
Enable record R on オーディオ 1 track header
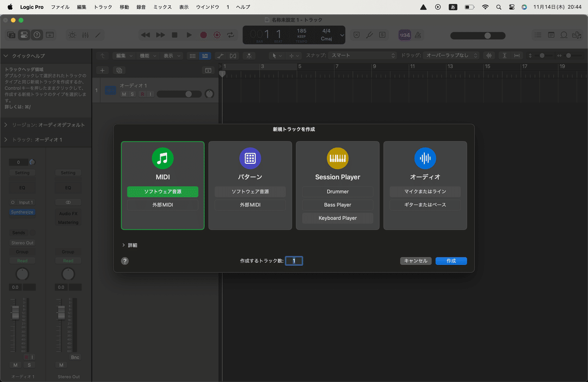pos(142,94)
